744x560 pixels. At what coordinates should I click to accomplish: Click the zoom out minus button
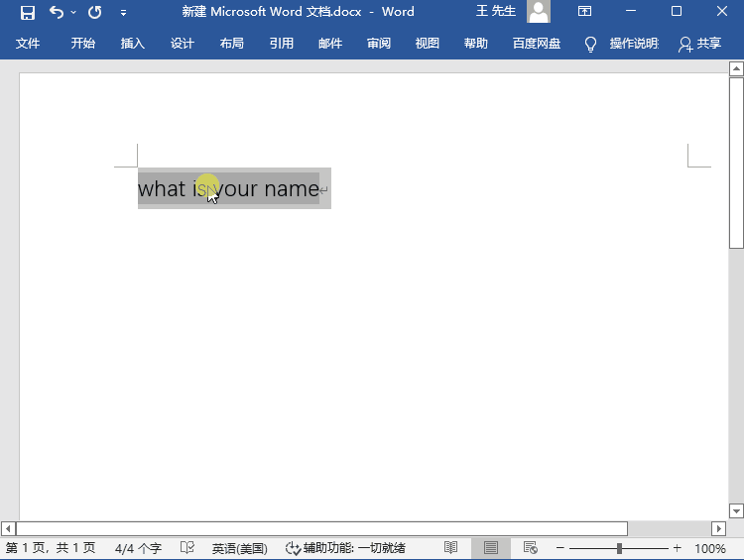(x=559, y=548)
